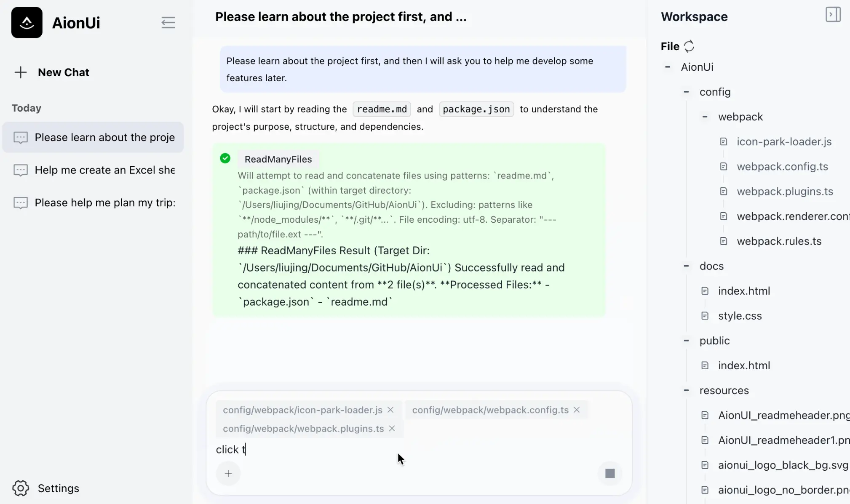Collapse the AionUi root folder
The width and height of the screenshot is (850, 504).
pyautogui.click(x=667, y=67)
